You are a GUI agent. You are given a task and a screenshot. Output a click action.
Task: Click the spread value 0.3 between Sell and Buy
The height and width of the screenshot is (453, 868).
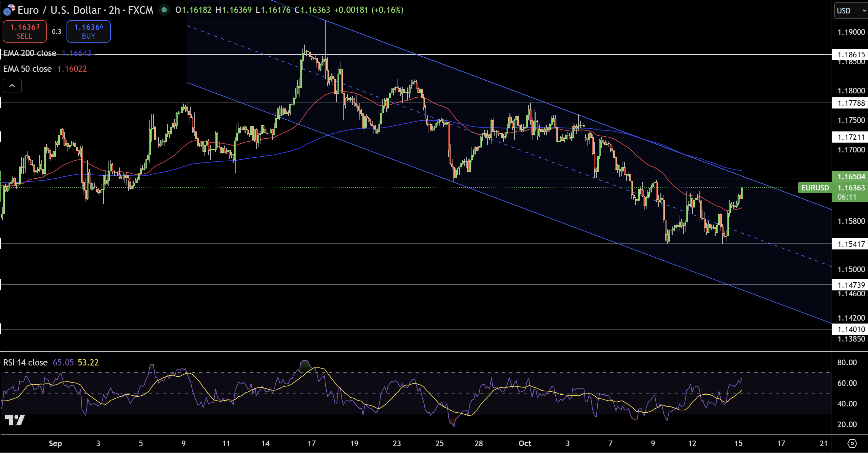[56, 31]
